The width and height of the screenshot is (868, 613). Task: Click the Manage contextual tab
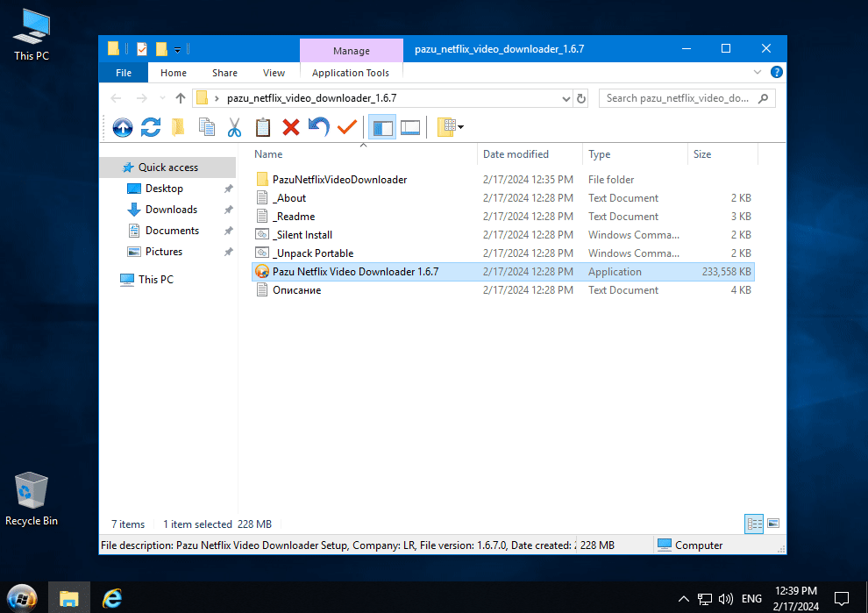click(352, 50)
